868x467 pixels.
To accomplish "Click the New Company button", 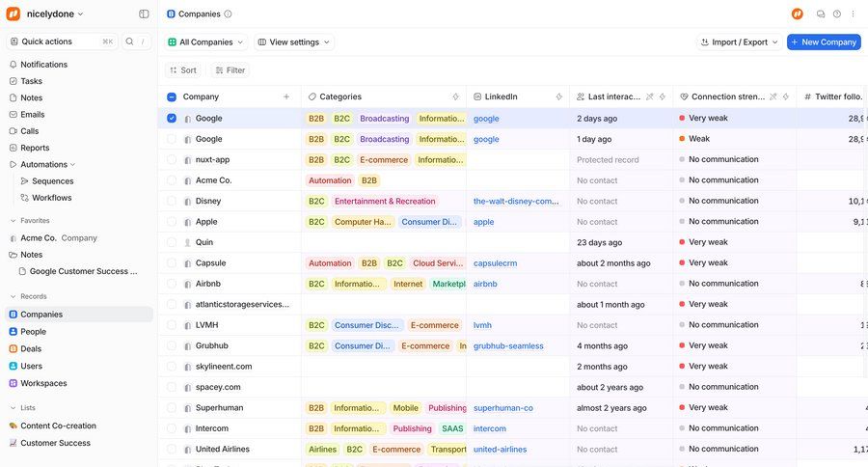I will tap(824, 42).
